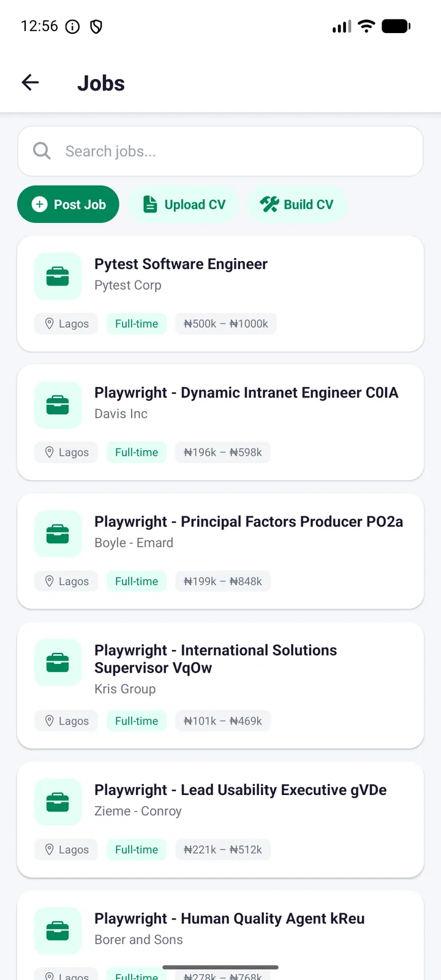Click the search magnifier icon
This screenshot has height=980, width=441.
coord(42,151)
